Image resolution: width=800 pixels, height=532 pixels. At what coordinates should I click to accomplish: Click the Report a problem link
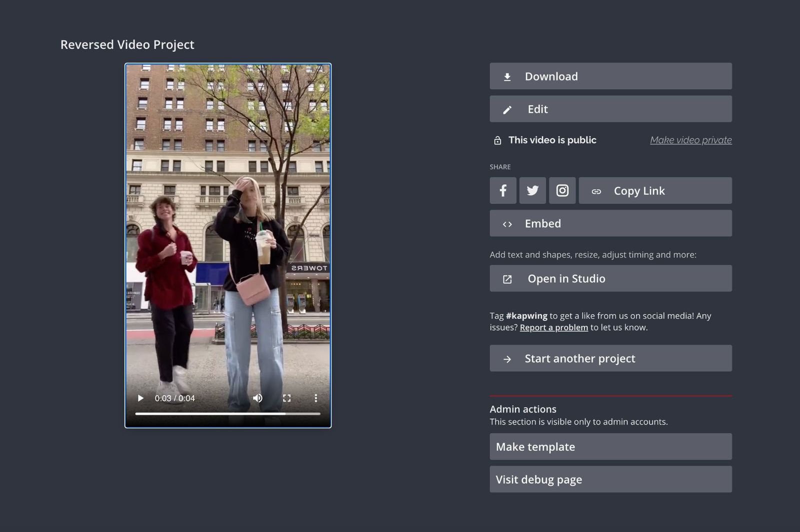(553, 328)
